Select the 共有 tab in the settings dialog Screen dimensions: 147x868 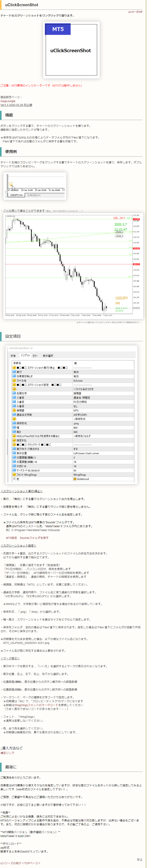click(x=13, y=356)
